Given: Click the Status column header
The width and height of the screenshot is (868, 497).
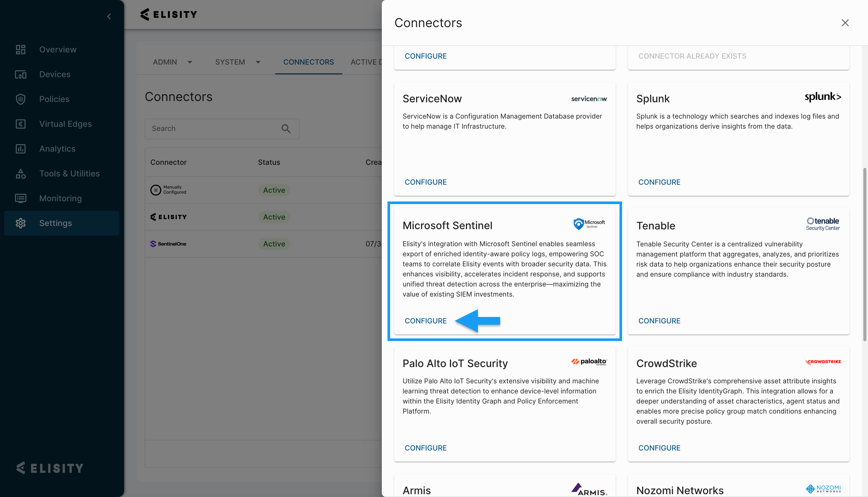Looking at the screenshot, I should [269, 162].
